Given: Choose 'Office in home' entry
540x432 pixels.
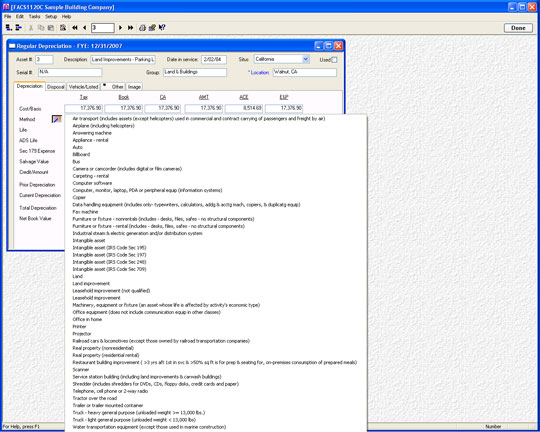Looking at the screenshot, I should pos(87,319).
